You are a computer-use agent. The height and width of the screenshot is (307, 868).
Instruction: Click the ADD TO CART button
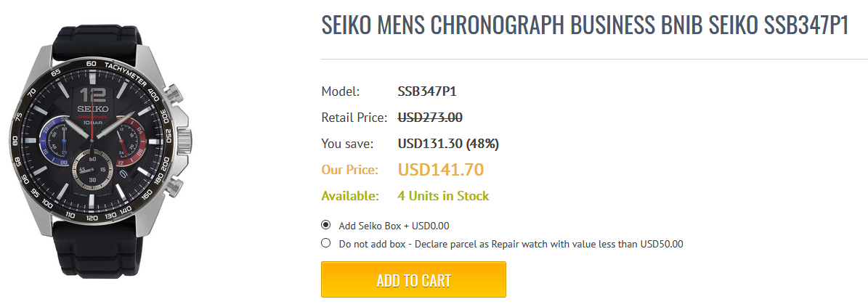pyautogui.click(x=413, y=280)
